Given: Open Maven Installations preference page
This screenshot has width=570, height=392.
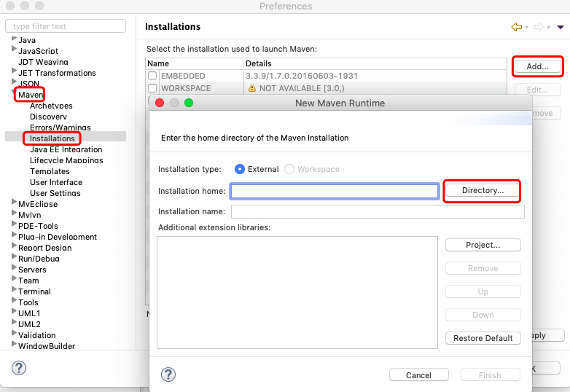Looking at the screenshot, I should click(52, 138).
